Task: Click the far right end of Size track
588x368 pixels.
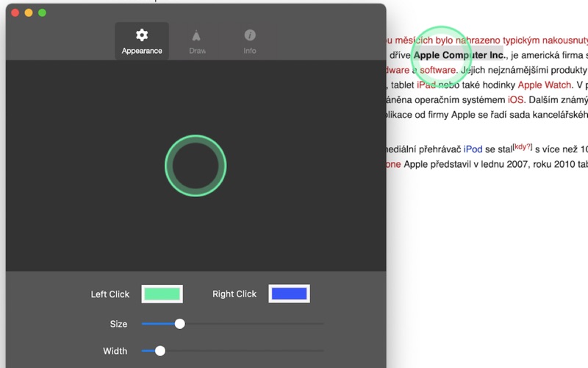Action: pyautogui.click(x=321, y=324)
